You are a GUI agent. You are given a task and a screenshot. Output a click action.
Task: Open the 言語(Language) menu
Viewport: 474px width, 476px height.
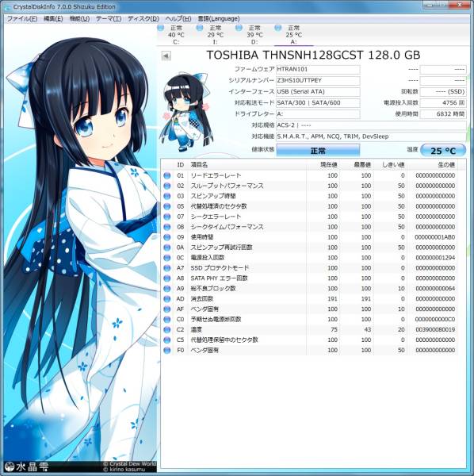(x=218, y=19)
